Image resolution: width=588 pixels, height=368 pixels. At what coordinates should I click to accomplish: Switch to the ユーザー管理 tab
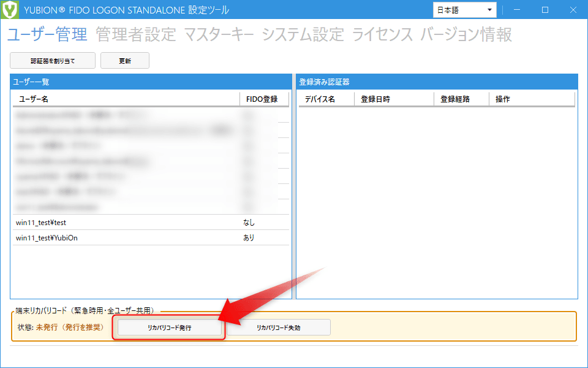pos(47,35)
